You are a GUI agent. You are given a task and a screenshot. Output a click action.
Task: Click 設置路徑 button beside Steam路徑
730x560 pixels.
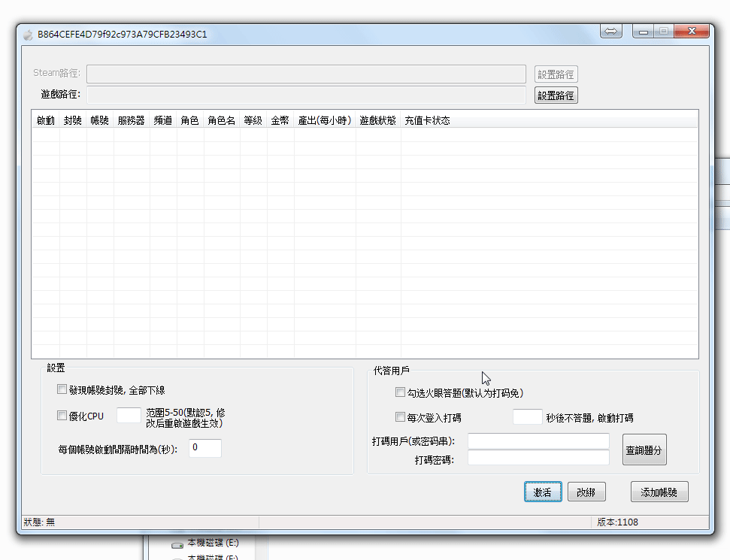click(556, 74)
